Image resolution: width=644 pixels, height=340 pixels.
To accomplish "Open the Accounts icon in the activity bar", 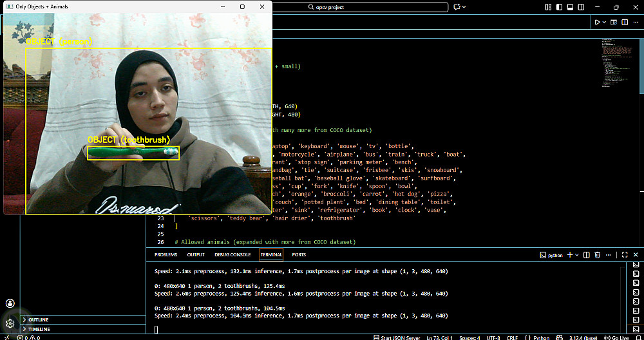I will (x=10, y=303).
